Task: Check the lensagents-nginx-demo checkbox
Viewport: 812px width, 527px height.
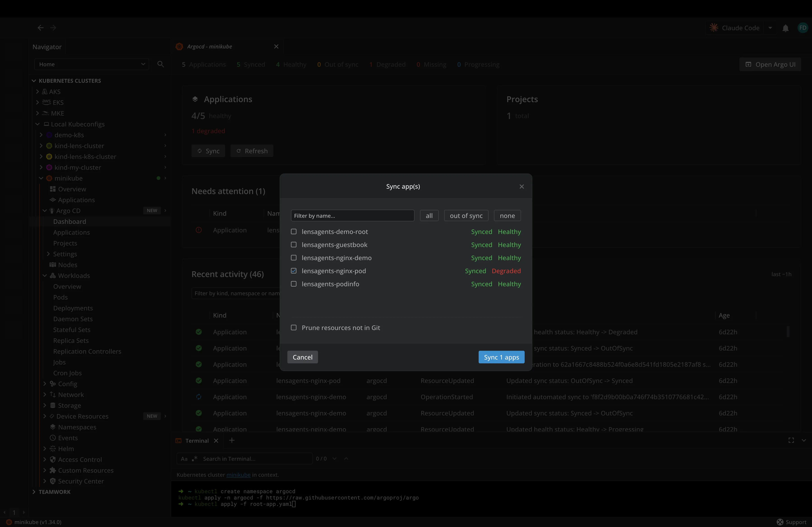Action: point(293,258)
